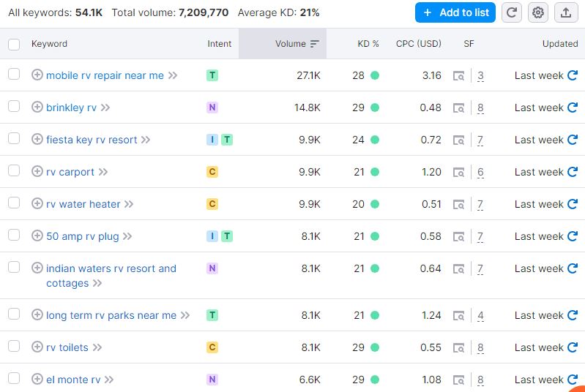Viewport: 585px width, 392px height.
Task: Expand chevrons after 'cottages'
Action: (97, 283)
